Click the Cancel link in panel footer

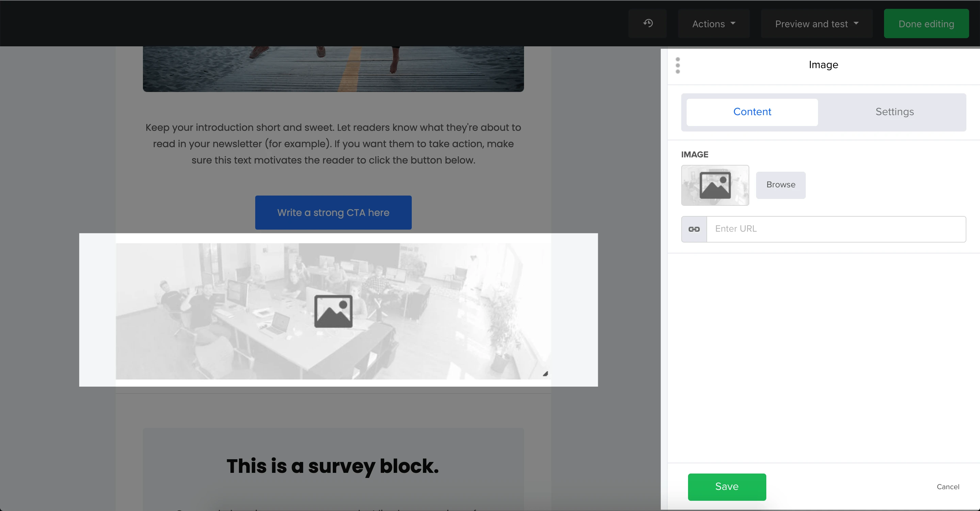coord(948,486)
